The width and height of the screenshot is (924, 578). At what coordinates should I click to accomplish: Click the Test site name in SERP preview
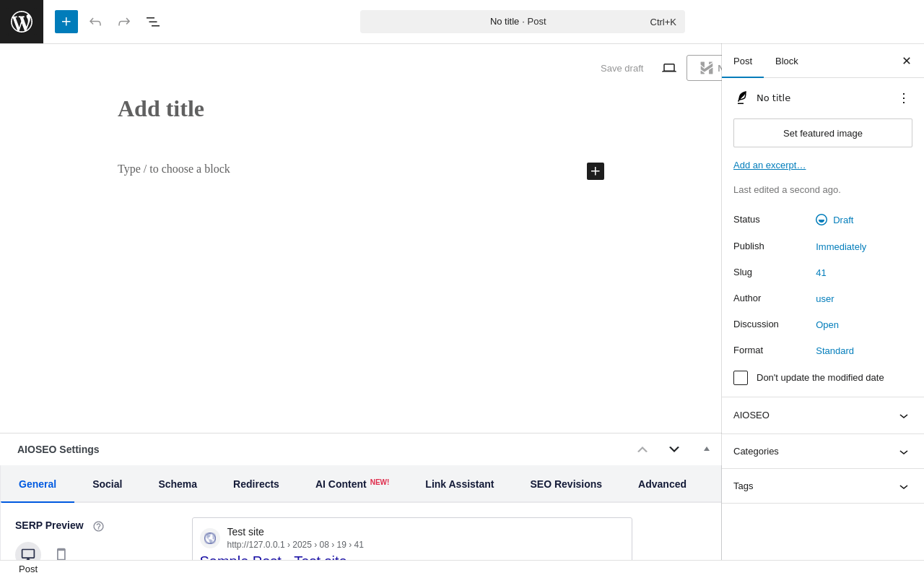(x=245, y=532)
